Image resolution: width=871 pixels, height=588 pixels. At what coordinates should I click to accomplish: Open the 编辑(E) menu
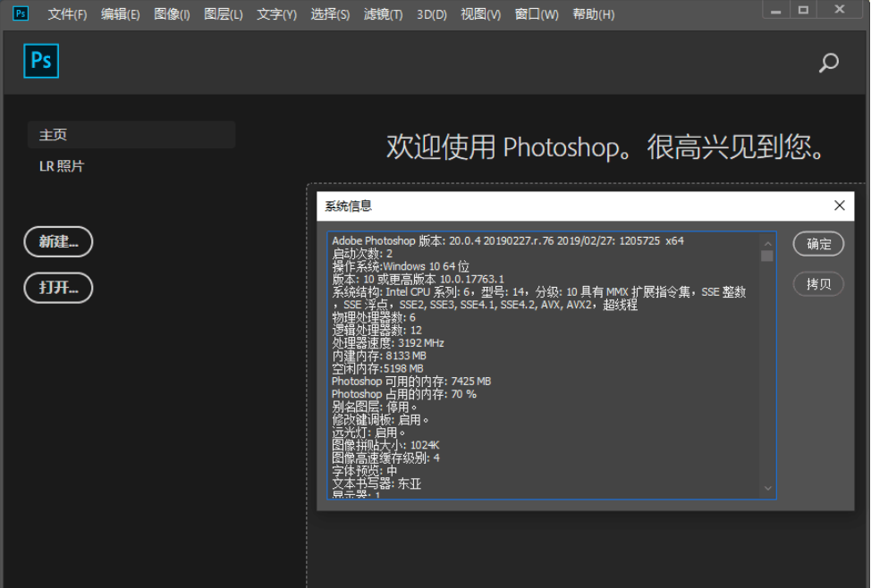click(120, 14)
